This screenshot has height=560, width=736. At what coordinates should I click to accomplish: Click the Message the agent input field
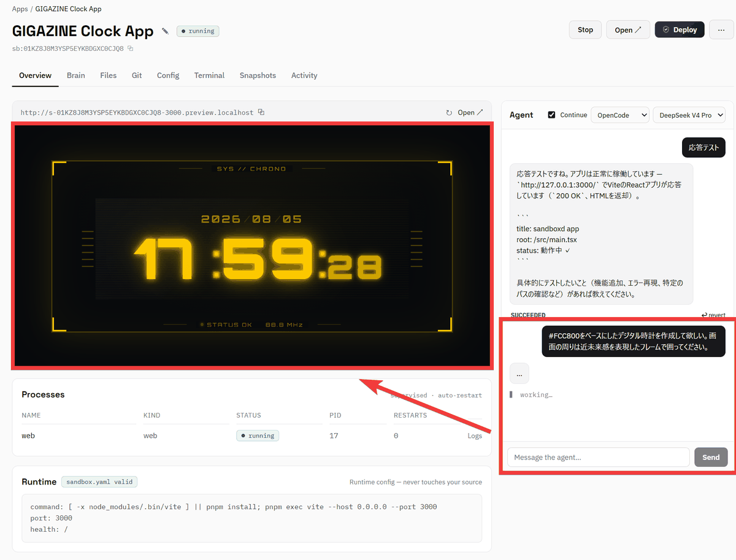coord(598,457)
